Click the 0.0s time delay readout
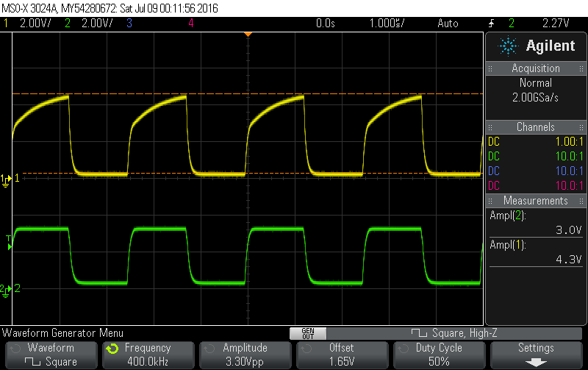This screenshot has width=588, height=370. pyautogui.click(x=326, y=24)
